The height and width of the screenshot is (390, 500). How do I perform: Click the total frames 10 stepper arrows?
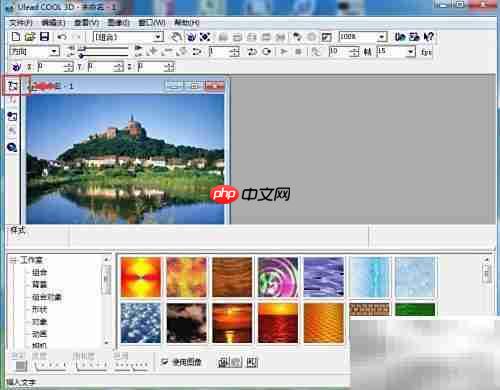pyautogui.click(x=355, y=52)
